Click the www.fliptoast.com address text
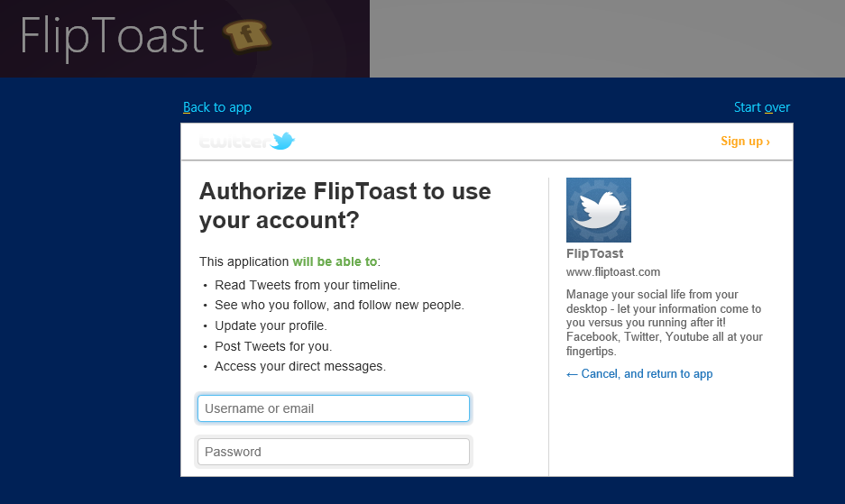Image resolution: width=845 pixels, height=504 pixels. click(613, 272)
